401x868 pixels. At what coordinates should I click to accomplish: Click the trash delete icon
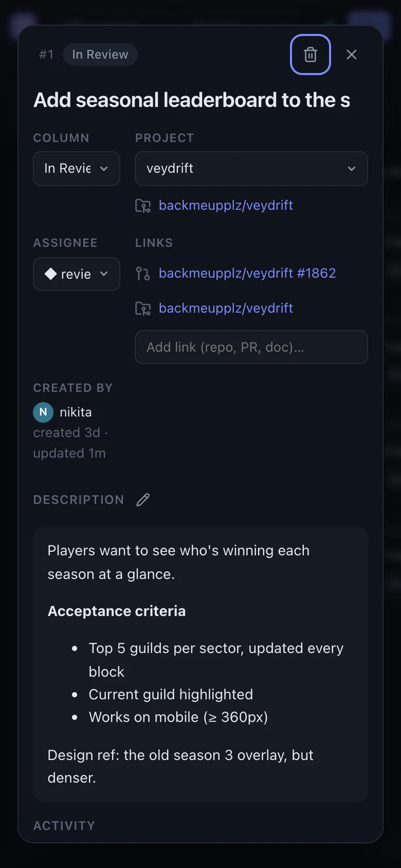tap(311, 55)
